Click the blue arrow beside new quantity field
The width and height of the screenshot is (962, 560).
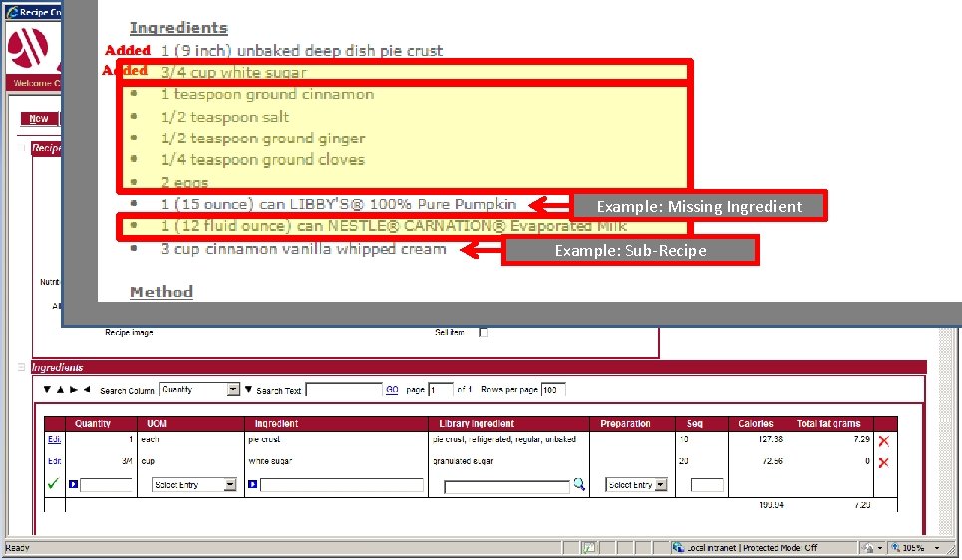click(73, 484)
